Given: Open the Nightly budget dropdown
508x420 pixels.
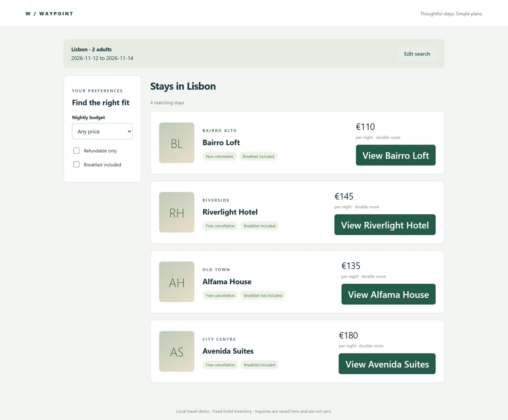Looking at the screenshot, I should pos(102,131).
